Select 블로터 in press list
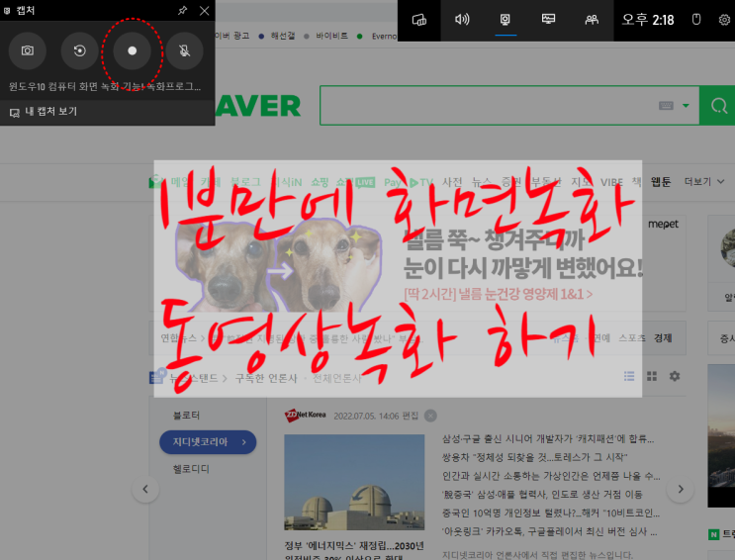This screenshot has width=735, height=560. point(187,416)
